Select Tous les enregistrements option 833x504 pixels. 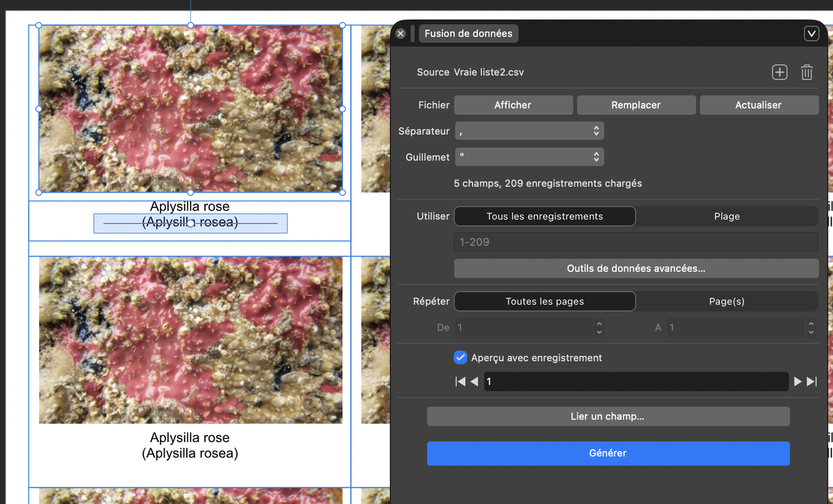click(x=545, y=217)
